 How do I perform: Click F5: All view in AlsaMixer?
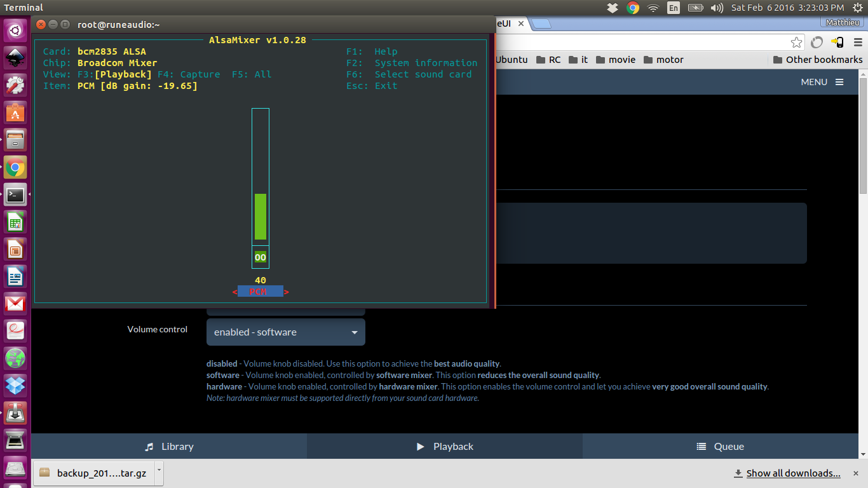click(252, 74)
